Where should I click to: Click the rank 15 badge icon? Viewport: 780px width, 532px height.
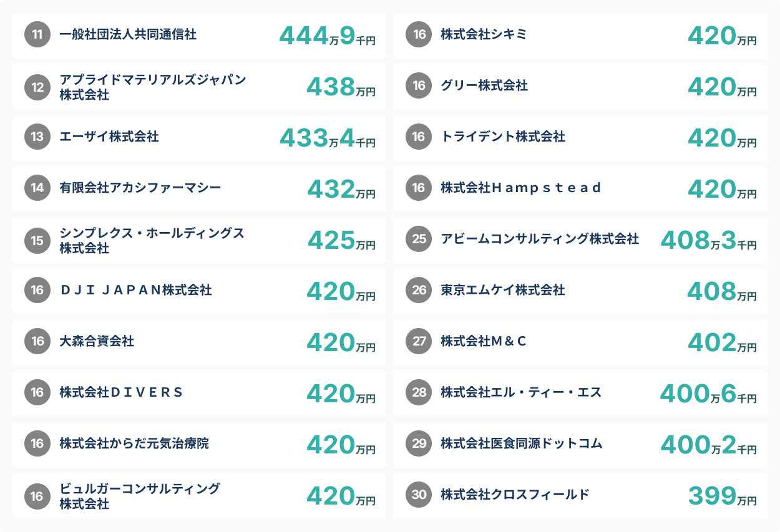click(x=37, y=240)
